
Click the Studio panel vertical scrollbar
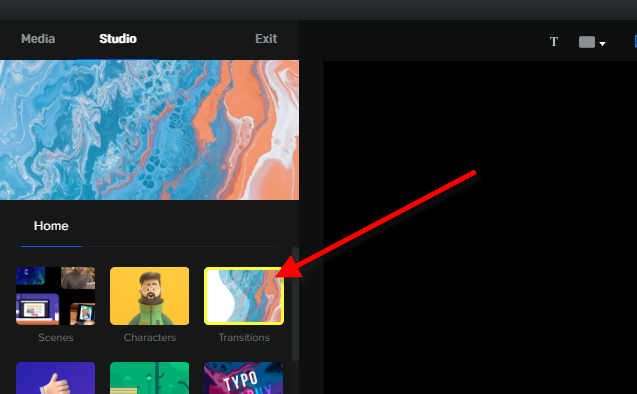coord(295,304)
